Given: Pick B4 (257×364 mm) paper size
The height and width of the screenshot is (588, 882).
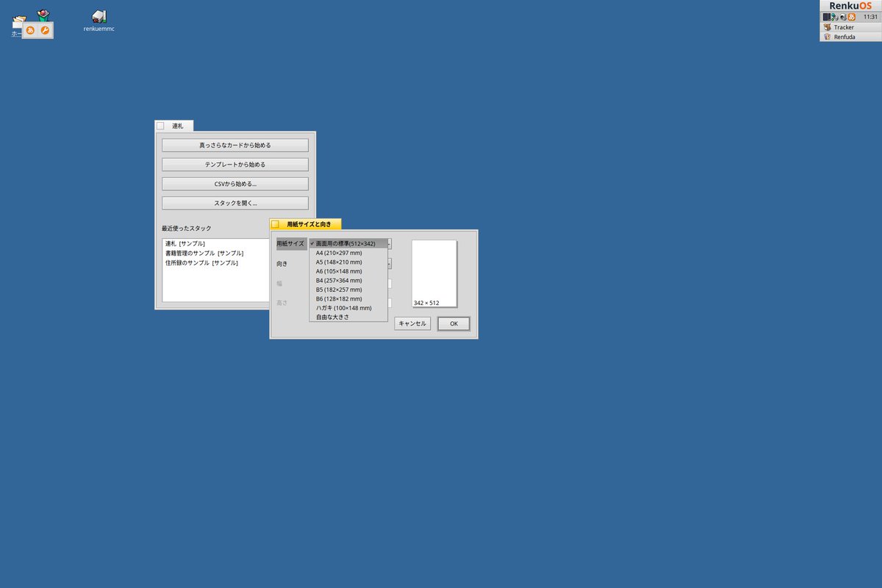Looking at the screenshot, I should pyautogui.click(x=348, y=280).
